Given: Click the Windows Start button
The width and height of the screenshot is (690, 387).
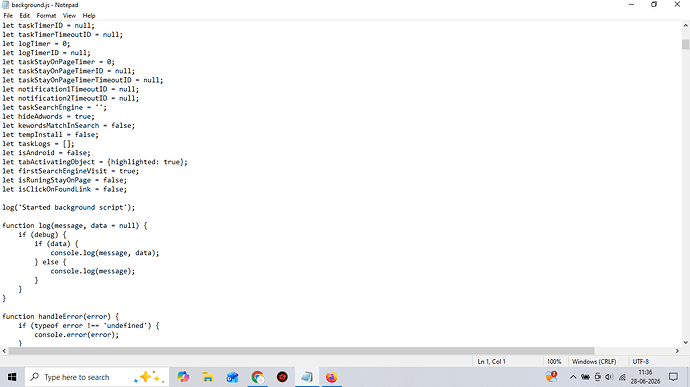Looking at the screenshot, I should pyautogui.click(x=12, y=377).
